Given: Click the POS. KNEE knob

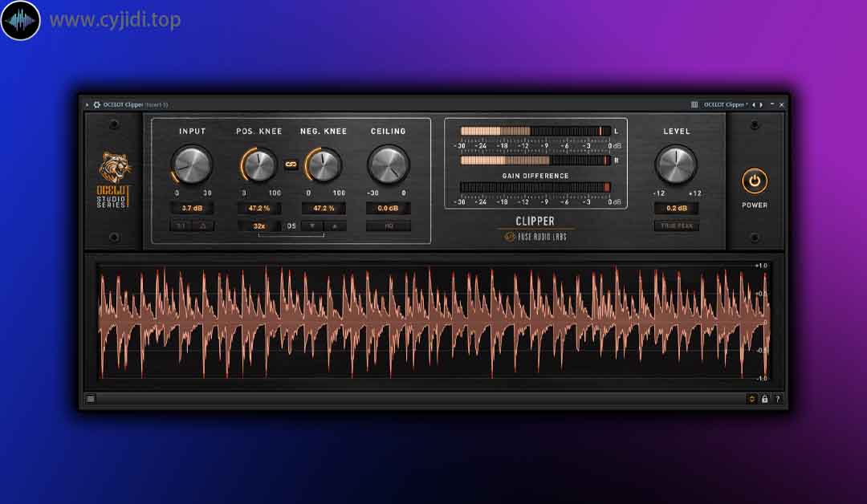Looking at the screenshot, I should point(258,165).
